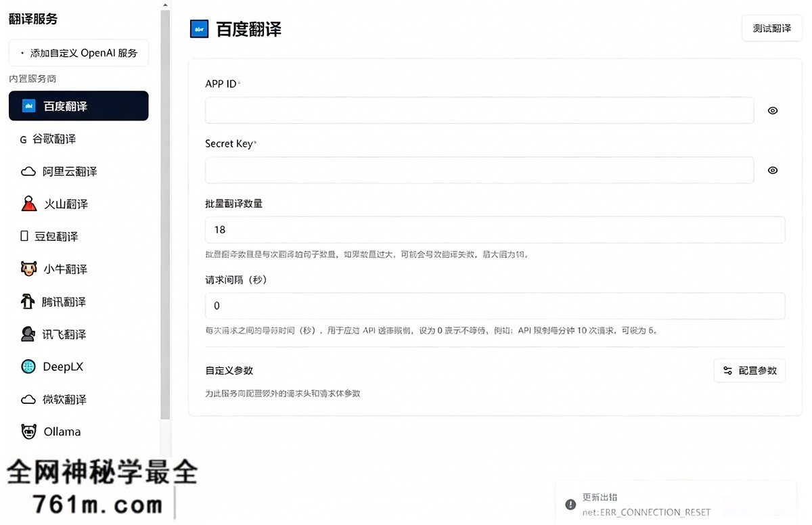Click the sidebar vertical scrollbar
Image resolution: width=812 pixels, height=525 pixels.
pos(165,216)
